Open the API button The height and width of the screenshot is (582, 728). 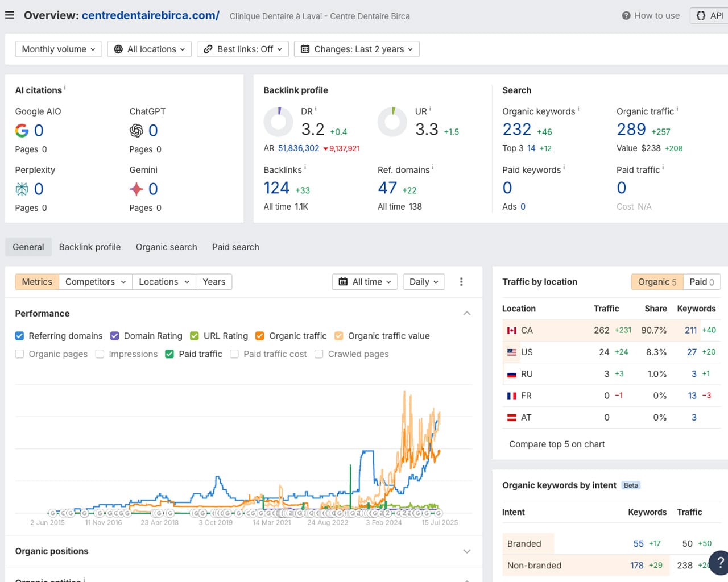coord(710,16)
